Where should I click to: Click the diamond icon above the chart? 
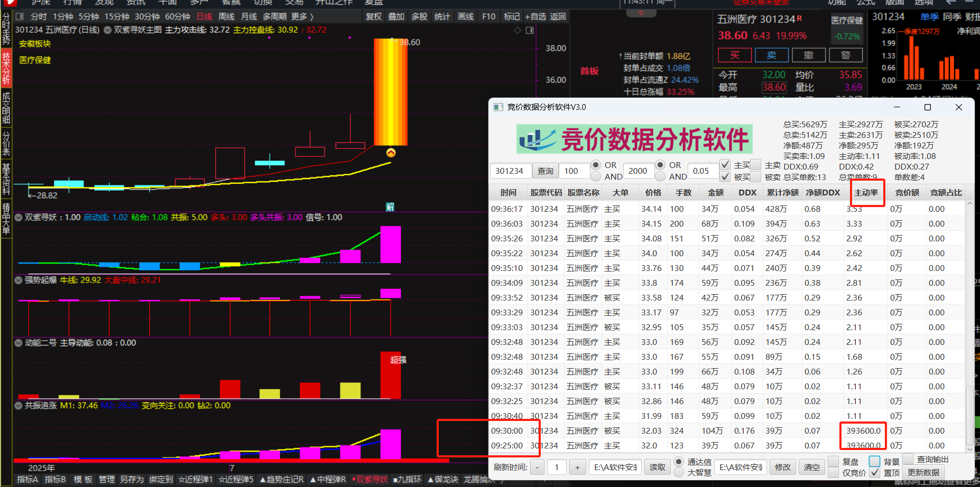(517, 30)
